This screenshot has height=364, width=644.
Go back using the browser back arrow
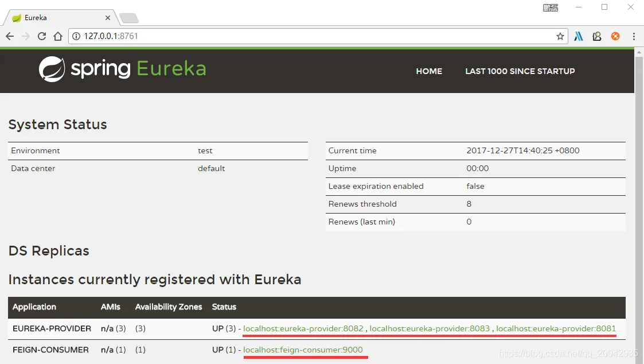[10, 36]
